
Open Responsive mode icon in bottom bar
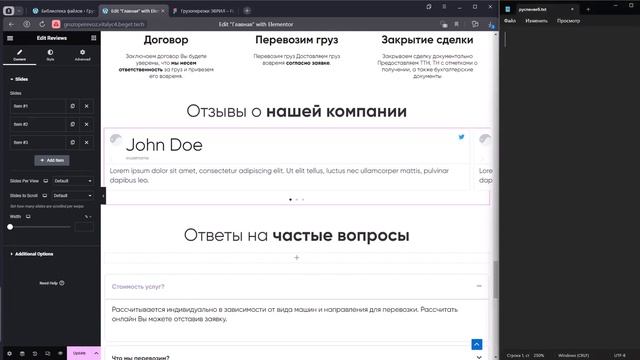tap(48, 353)
